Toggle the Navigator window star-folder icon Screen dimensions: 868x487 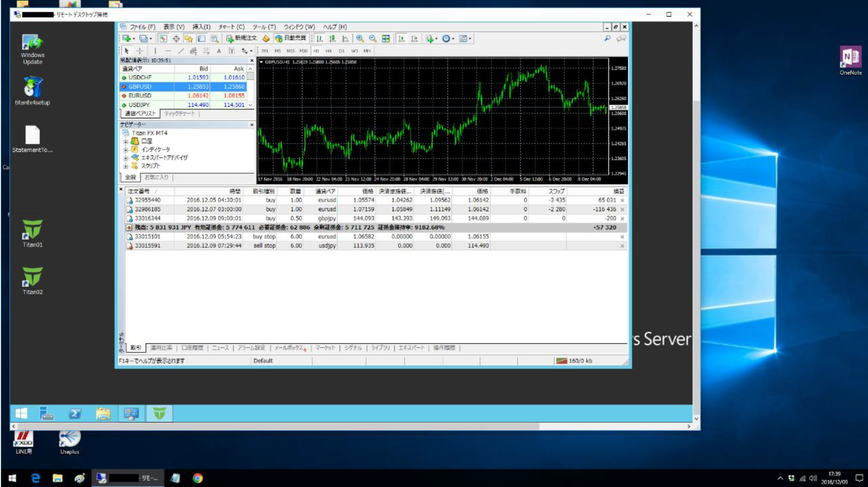[x=189, y=38]
